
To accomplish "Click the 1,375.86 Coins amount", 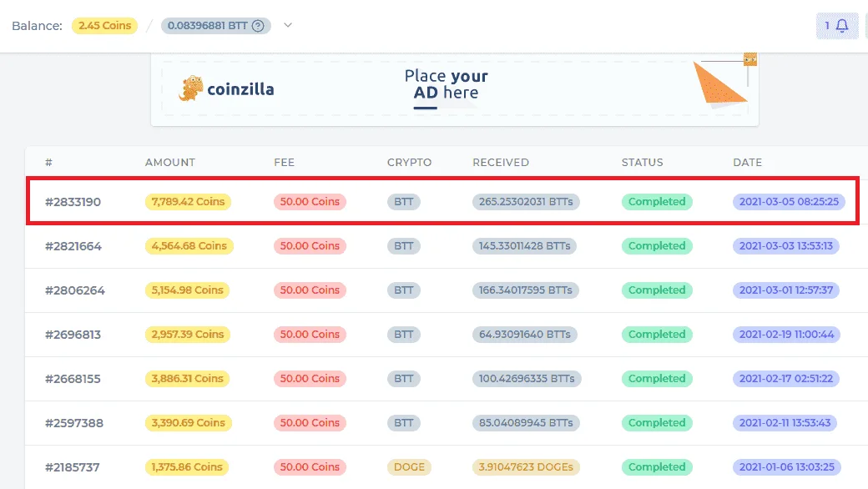I will point(187,466).
